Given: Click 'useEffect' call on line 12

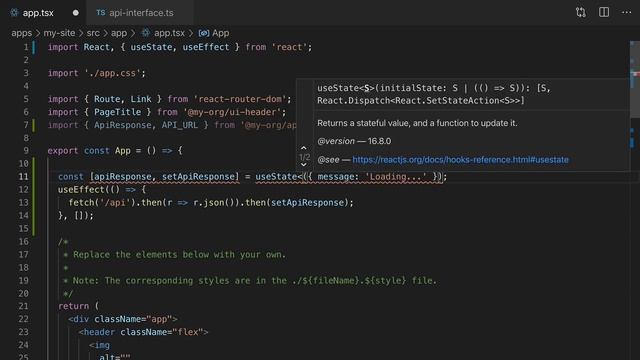Looking at the screenshot, I should tap(81, 190).
